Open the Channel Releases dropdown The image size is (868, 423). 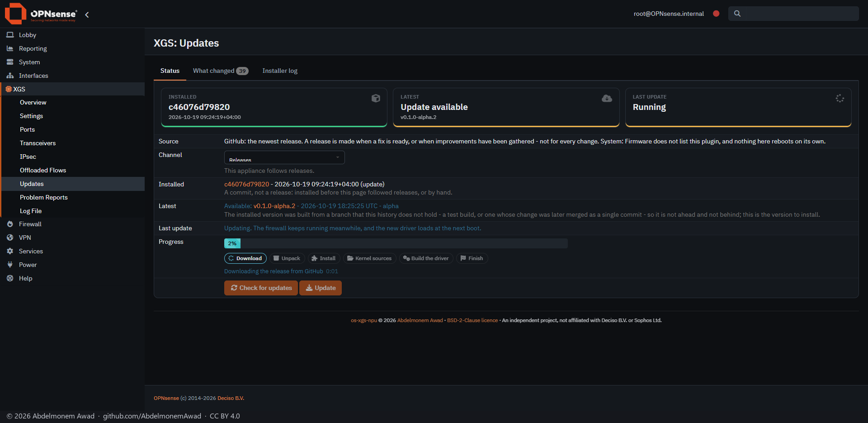point(284,157)
